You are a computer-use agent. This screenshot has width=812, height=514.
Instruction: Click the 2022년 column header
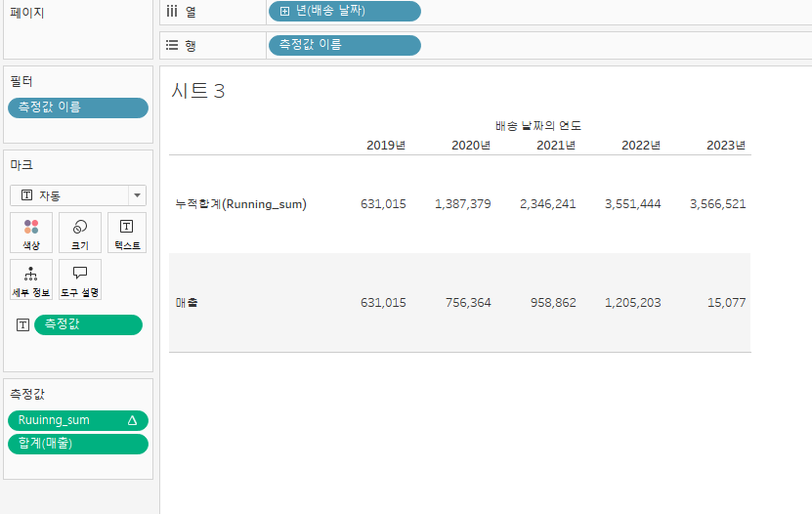point(641,146)
